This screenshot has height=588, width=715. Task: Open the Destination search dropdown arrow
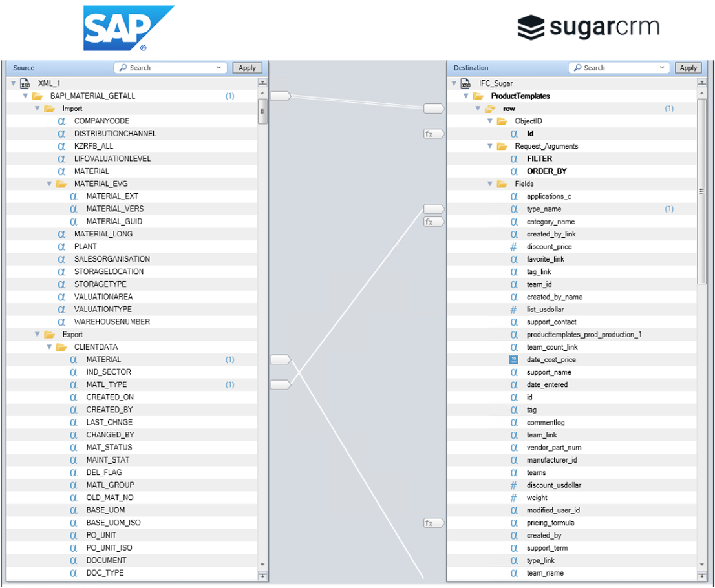[662, 68]
